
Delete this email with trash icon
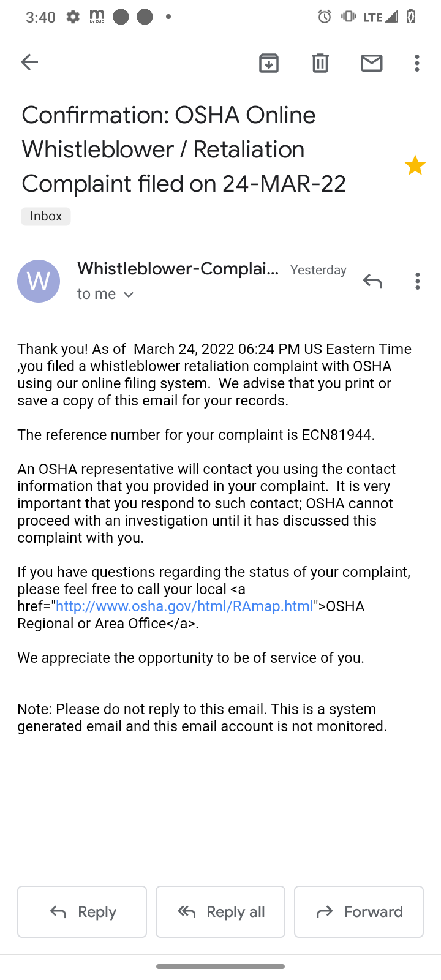[x=320, y=62]
